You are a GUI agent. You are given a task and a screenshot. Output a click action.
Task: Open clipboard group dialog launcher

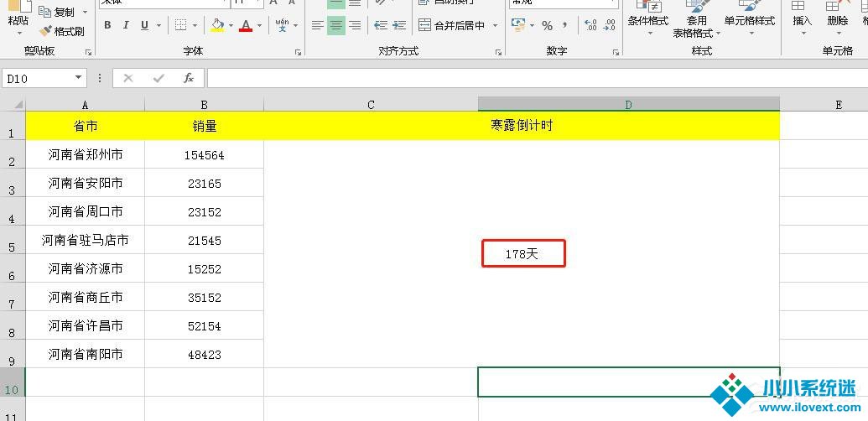click(x=87, y=52)
